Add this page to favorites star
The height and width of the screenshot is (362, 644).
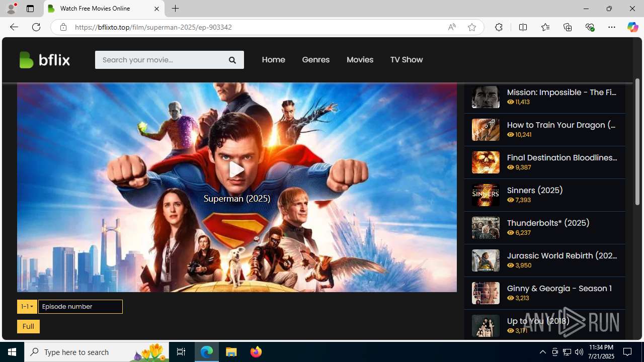[x=471, y=27]
